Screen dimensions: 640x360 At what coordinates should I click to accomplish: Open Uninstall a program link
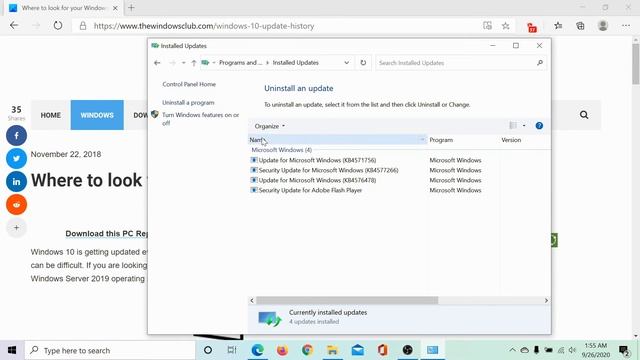188,102
